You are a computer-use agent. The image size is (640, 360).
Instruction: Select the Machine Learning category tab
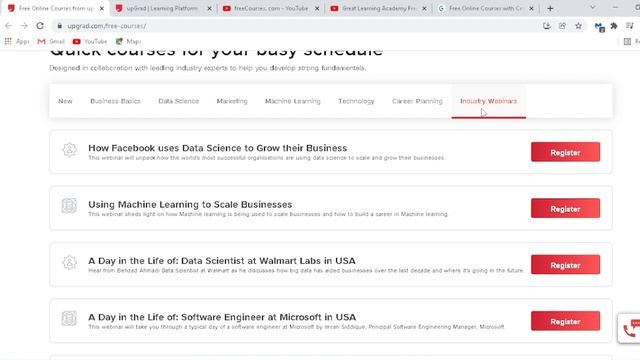pos(293,101)
